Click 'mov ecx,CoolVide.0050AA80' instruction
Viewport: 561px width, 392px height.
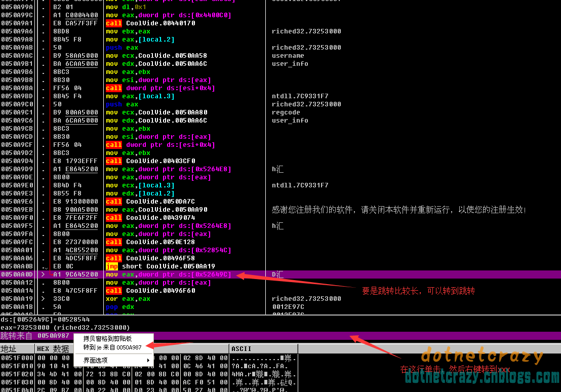[x=156, y=112]
